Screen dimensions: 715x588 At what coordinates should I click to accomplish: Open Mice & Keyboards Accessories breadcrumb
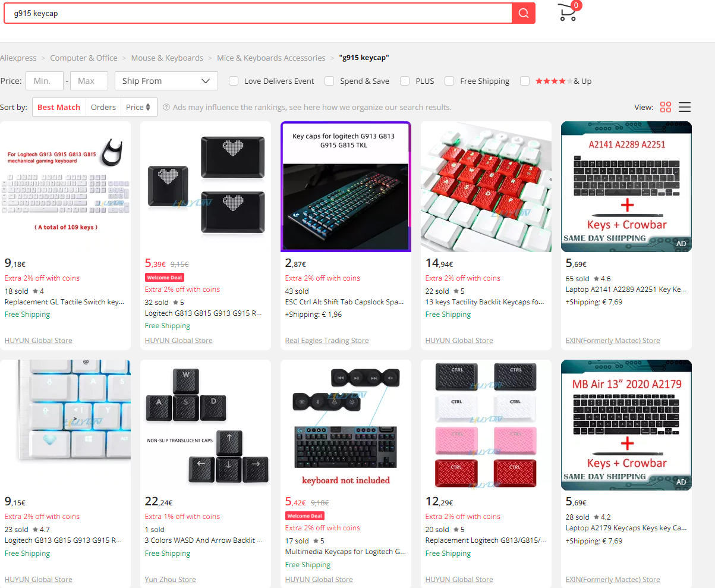pos(271,58)
